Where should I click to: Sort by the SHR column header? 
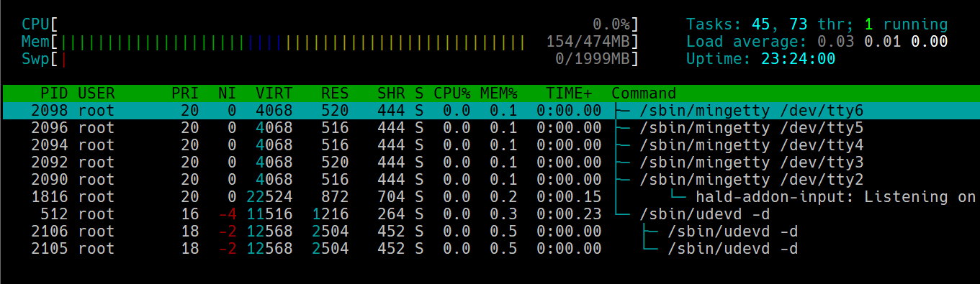pos(391,93)
